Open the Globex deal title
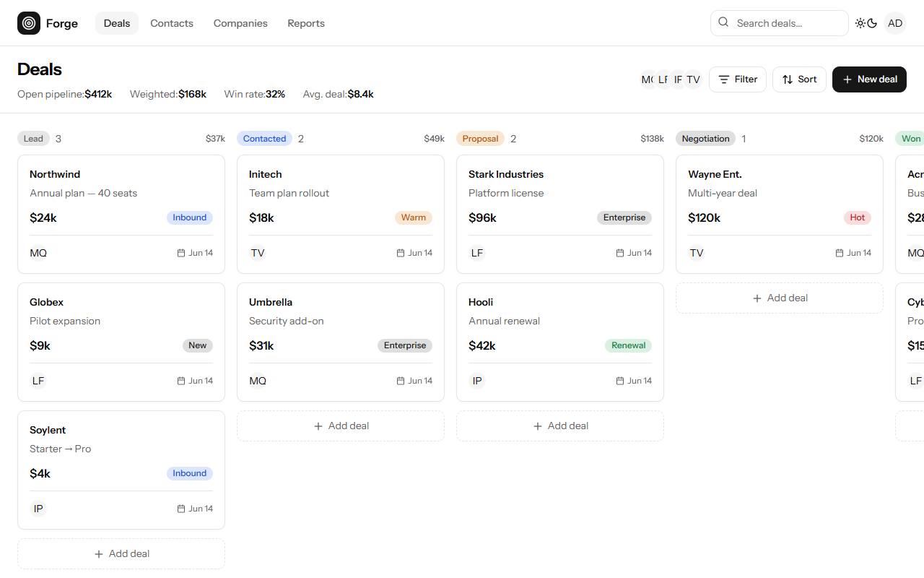This screenshot has height=578, width=924. (46, 302)
